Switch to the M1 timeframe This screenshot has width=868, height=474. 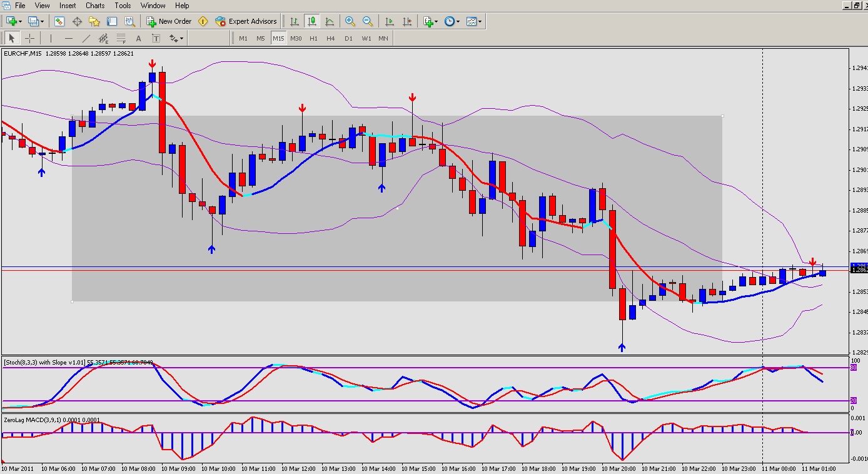[x=243, y=38]
